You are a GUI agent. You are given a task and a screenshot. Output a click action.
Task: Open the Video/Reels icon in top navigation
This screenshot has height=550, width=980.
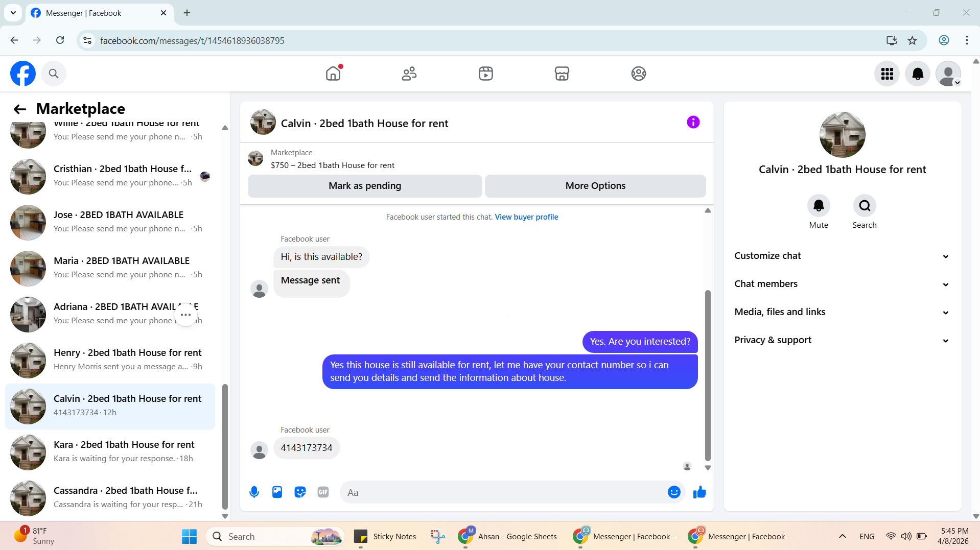click(x=486, y=74)
